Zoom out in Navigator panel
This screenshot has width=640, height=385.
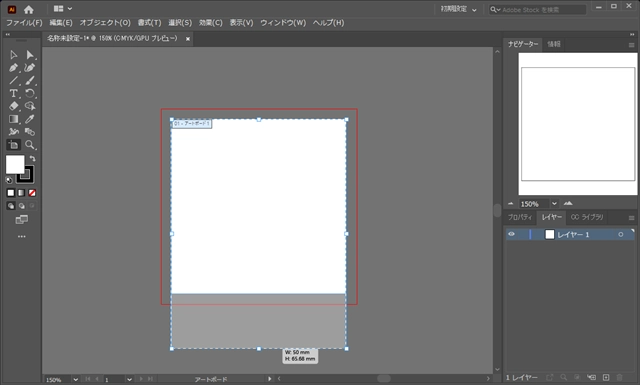[x=511, y=203]
